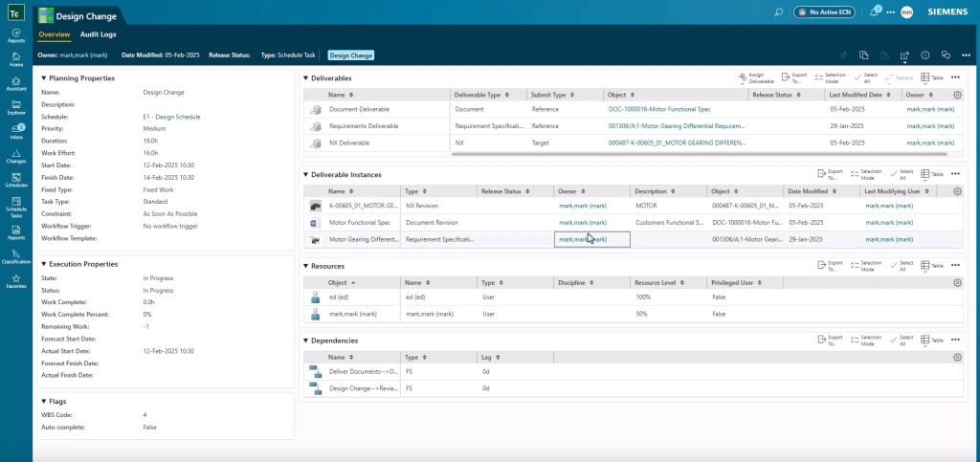
Task: Open more options in Deliverables toolbar
Action: pyautogui.click(x=955, y=77)
